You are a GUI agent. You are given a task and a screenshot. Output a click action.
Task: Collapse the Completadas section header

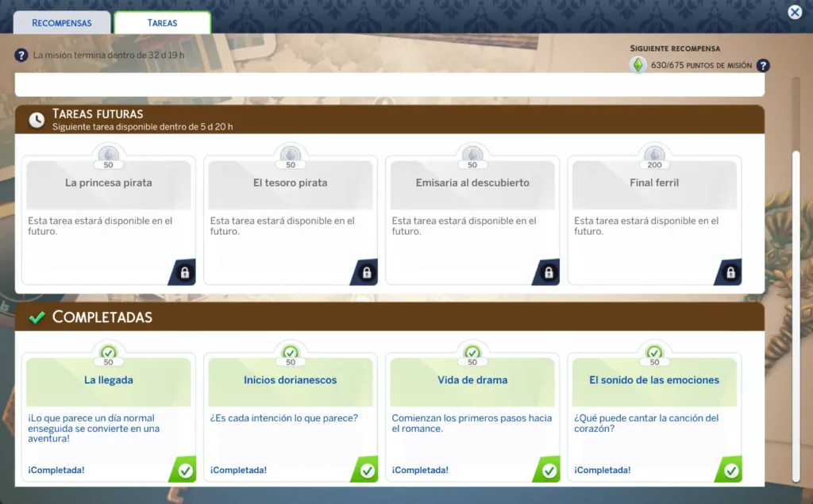tap(389, 317)
